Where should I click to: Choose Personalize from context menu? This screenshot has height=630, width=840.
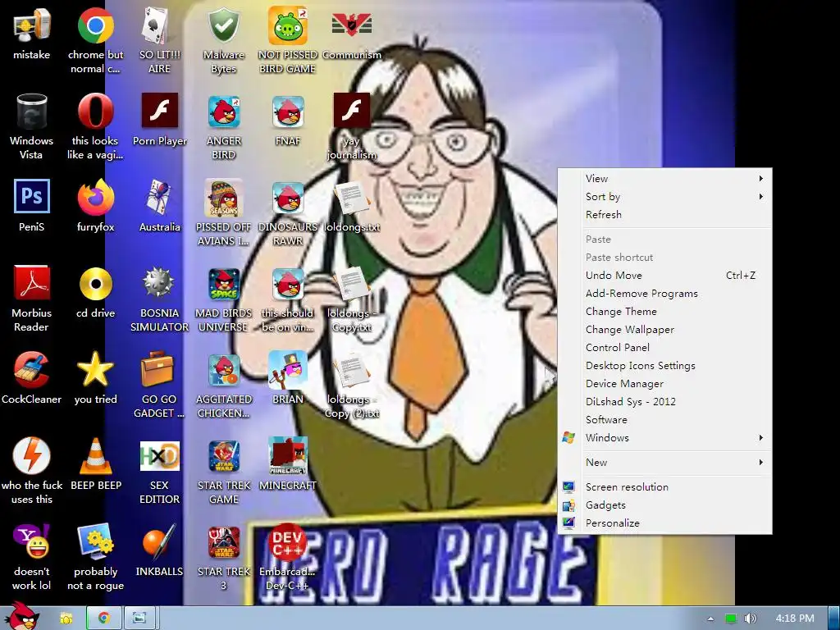664,523
